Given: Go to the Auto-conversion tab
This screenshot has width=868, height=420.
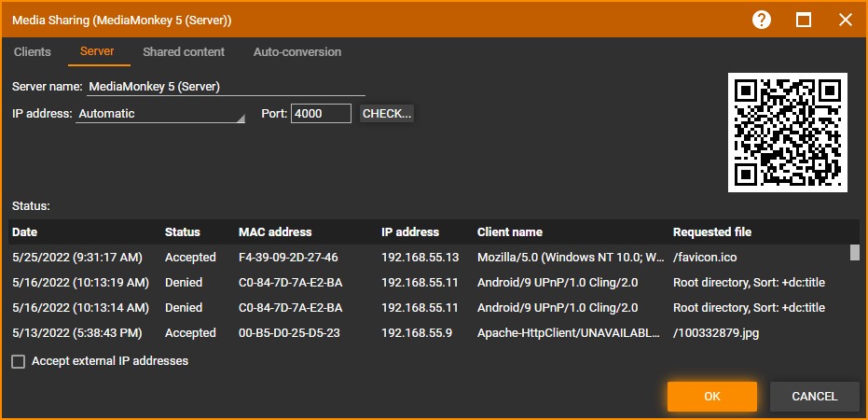Looking at the screenshot, I should click(x=297, y=52).
